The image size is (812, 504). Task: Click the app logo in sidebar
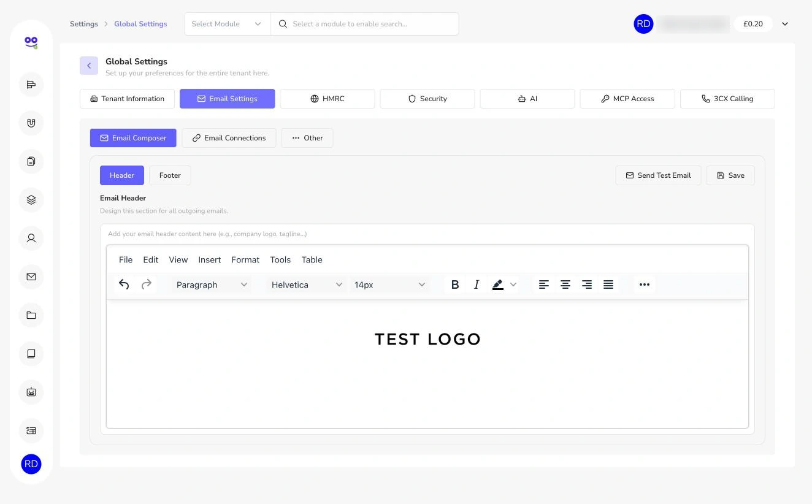(x=31, y=42)
